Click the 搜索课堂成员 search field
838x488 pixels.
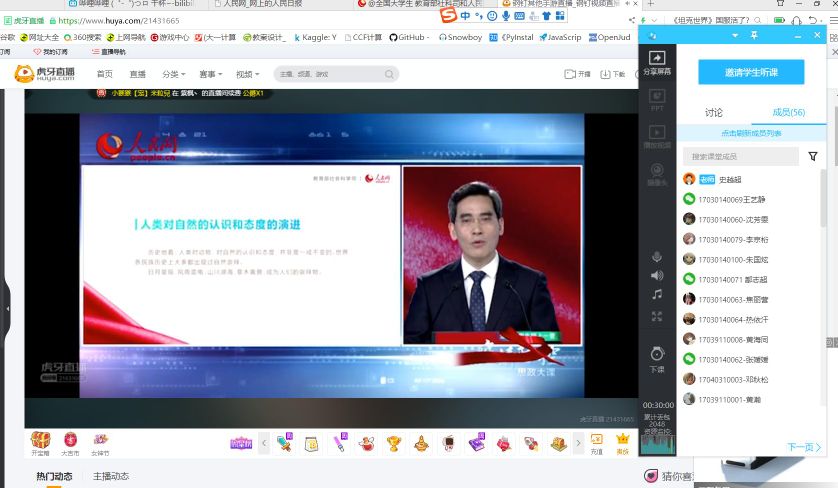[740, 156]
